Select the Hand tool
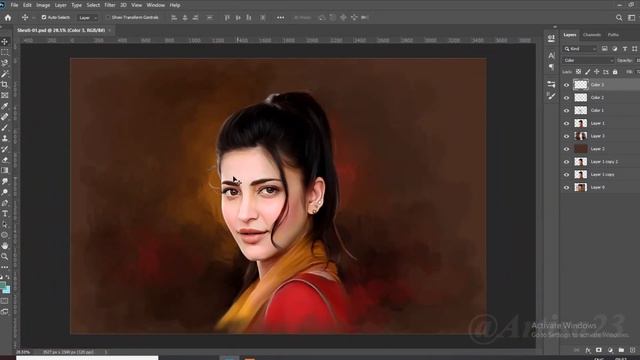This screenshot has width=640, height=360. pos(5,246)
